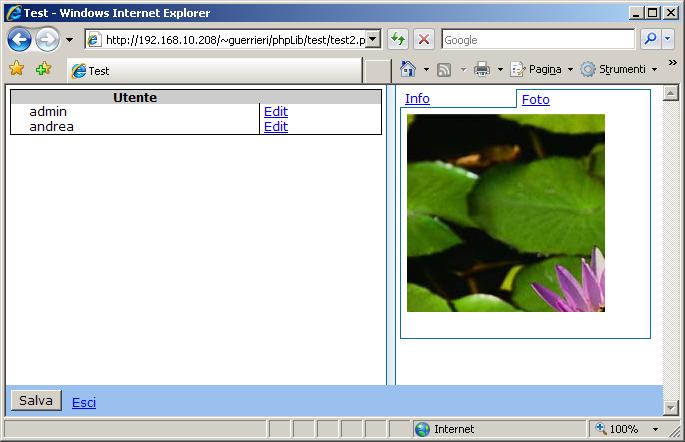The image size is (685, 442).
Task: Click the RSS feeds icon
Action: coord(444,69)
